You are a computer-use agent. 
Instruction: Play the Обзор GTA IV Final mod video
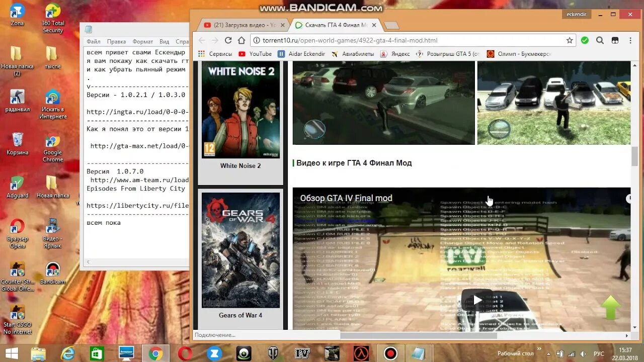[x=477, y=300]
